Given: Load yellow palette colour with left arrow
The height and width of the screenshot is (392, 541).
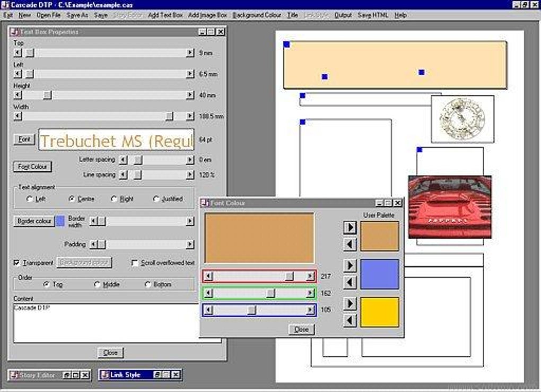Looking at the screenshot, I should click(x=350, y=320).
